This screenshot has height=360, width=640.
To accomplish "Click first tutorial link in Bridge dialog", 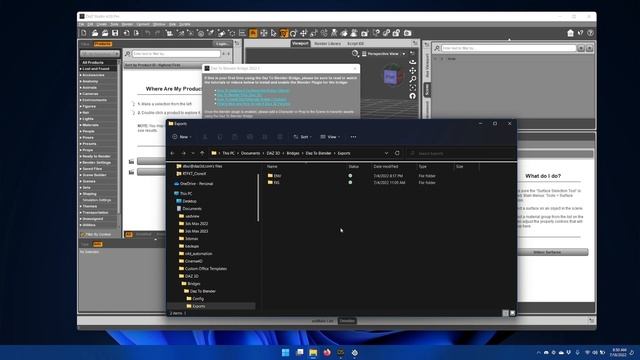I will point(253,91).
